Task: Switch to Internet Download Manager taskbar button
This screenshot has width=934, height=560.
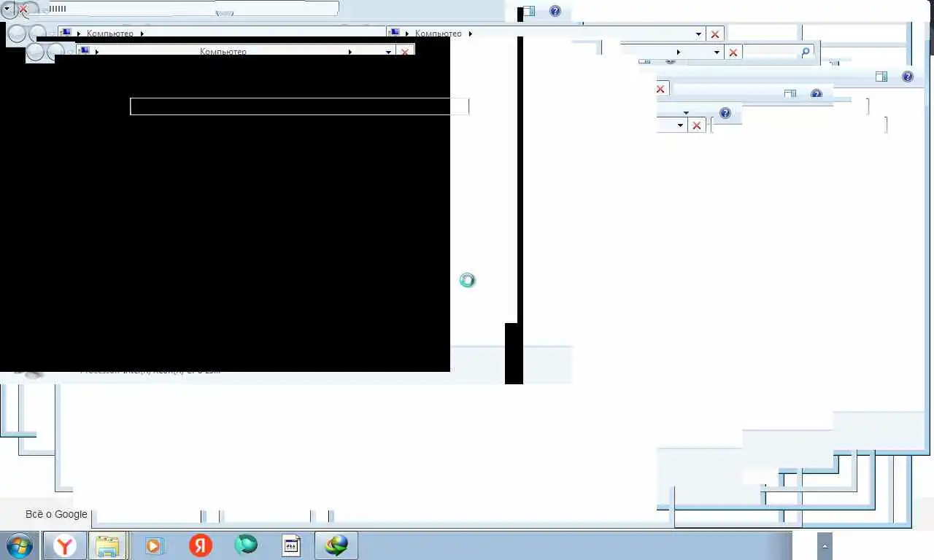Action: 336,545
